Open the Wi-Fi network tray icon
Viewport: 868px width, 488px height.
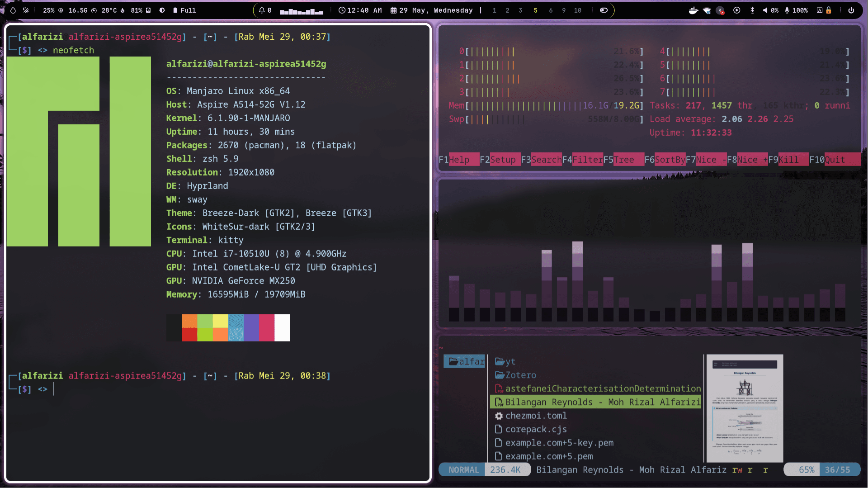[707, 10]
